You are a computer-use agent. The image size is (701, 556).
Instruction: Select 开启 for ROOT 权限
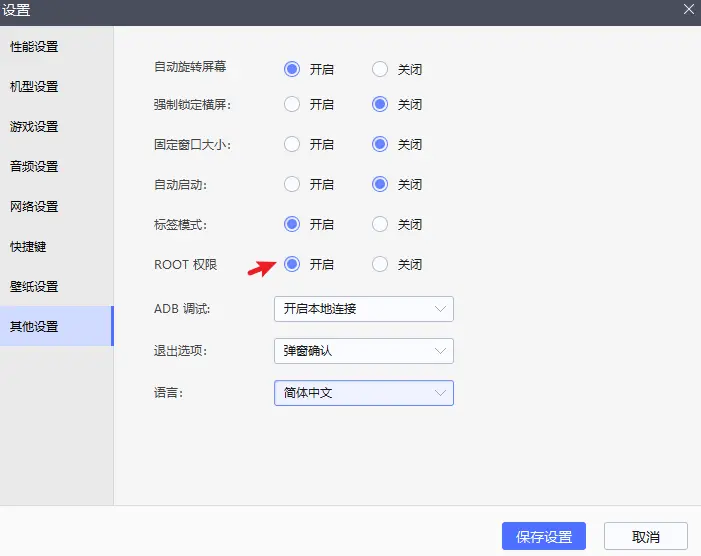[292, 264]
